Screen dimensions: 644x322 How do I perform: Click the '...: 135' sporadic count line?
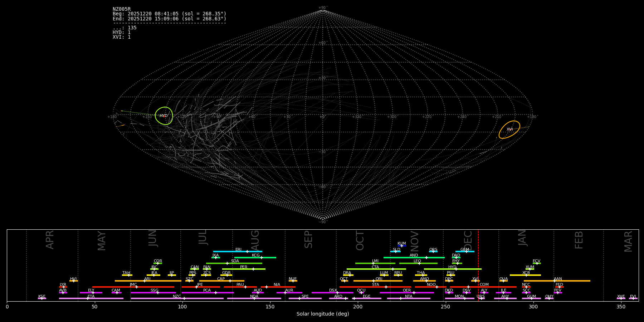pos(125,28)
